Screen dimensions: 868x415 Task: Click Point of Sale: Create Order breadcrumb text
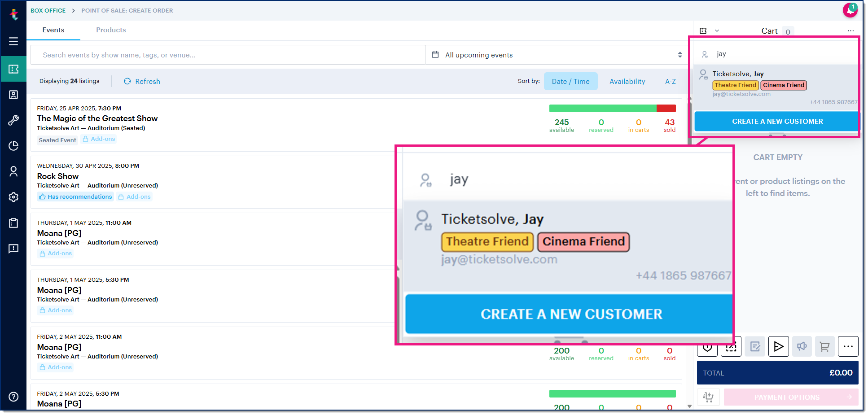pos(127,10)
